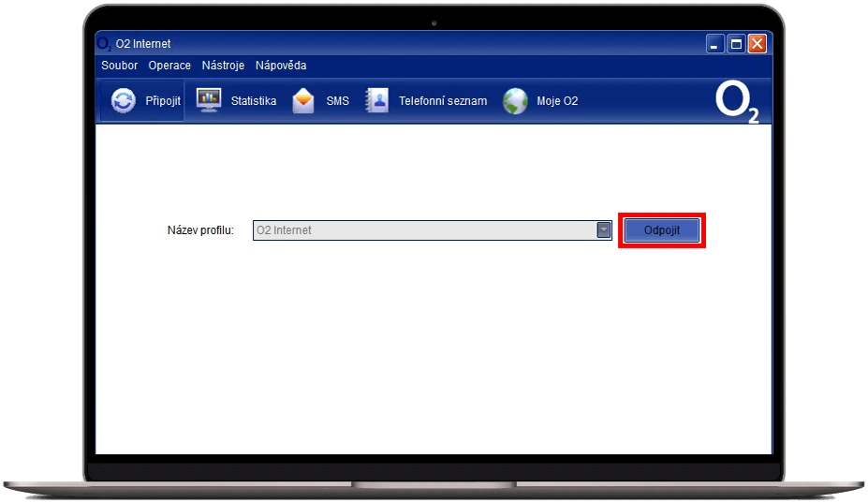The image size is (868, 503).
Task: Close the O2 Internet window
Action: 757,44
